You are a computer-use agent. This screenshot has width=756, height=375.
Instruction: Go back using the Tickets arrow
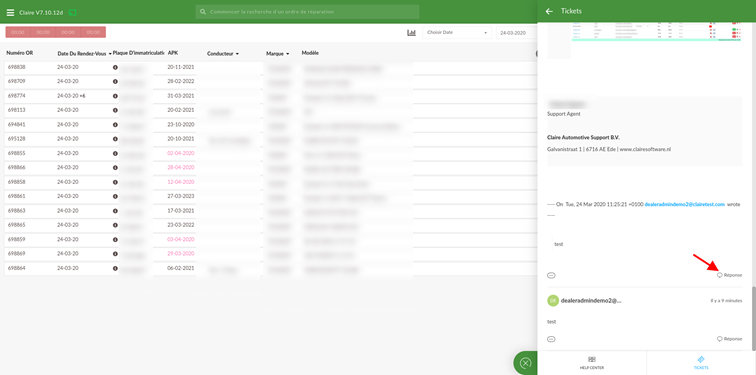pyautogui.click(x=549, y=11)
